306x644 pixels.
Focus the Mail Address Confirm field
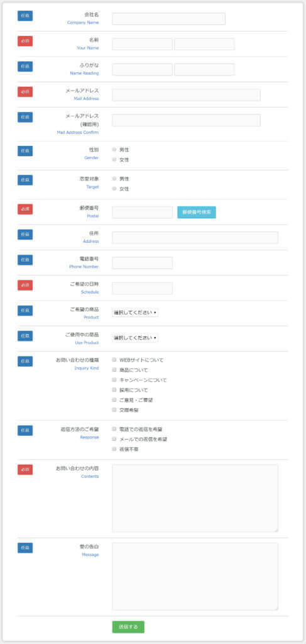tap(186, 120)
